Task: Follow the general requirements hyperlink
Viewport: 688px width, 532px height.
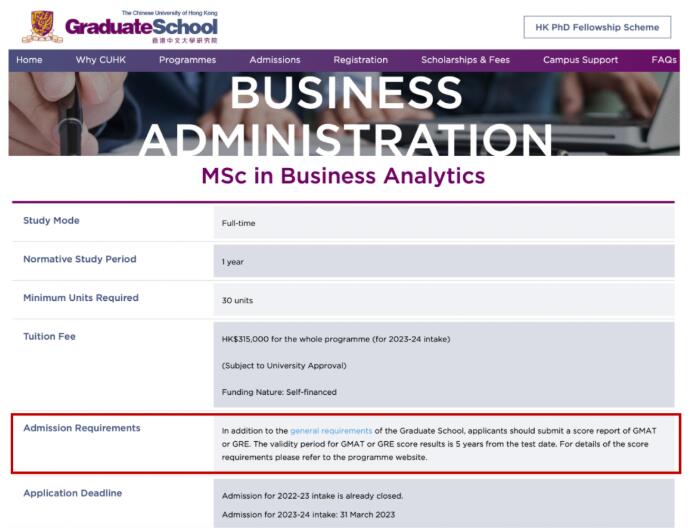Action: click(331, 431)
